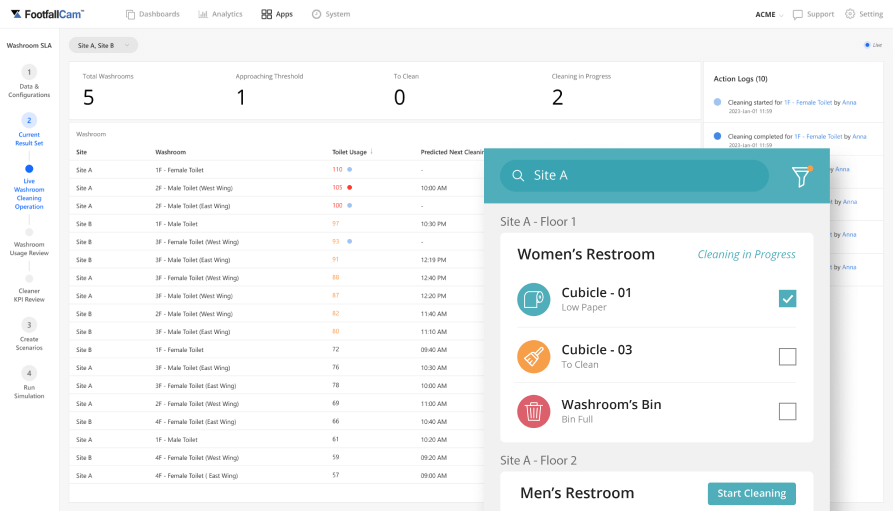Click the Bin Full trash icon

534,411
